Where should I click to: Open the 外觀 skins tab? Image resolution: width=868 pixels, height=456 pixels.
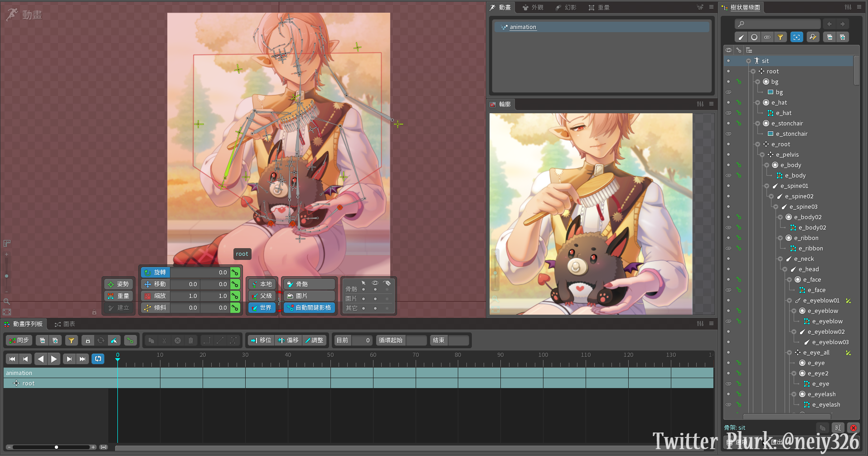[x=533, y=8]
